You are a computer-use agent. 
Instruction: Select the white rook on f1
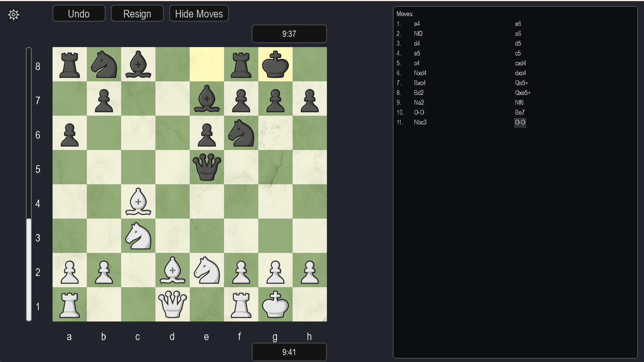(x=241, y=305)
